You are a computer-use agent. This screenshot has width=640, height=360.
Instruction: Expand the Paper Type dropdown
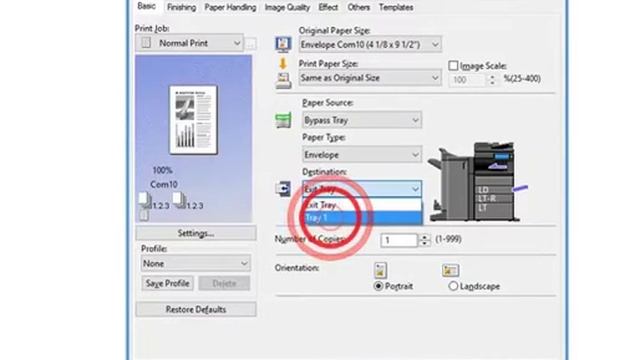[x=362, y=155]
